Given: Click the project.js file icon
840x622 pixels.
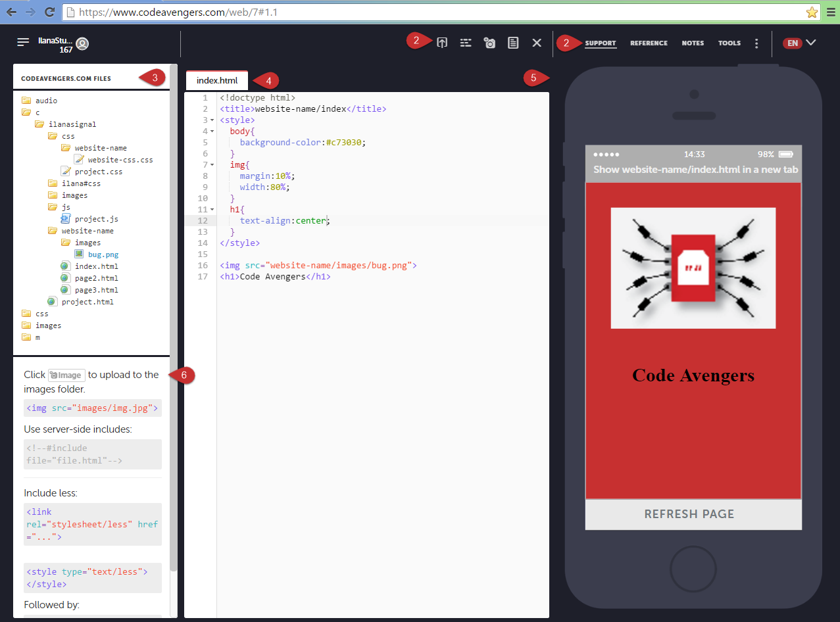Looking at the screenshot, I should point(66,218).
